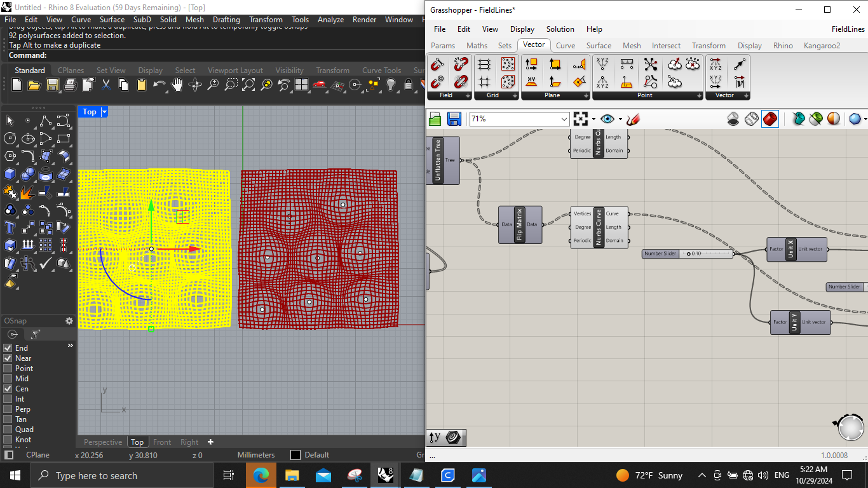Toggle the Cen osnap checkbox
This screenshot has height=488, width=868.
8,389
